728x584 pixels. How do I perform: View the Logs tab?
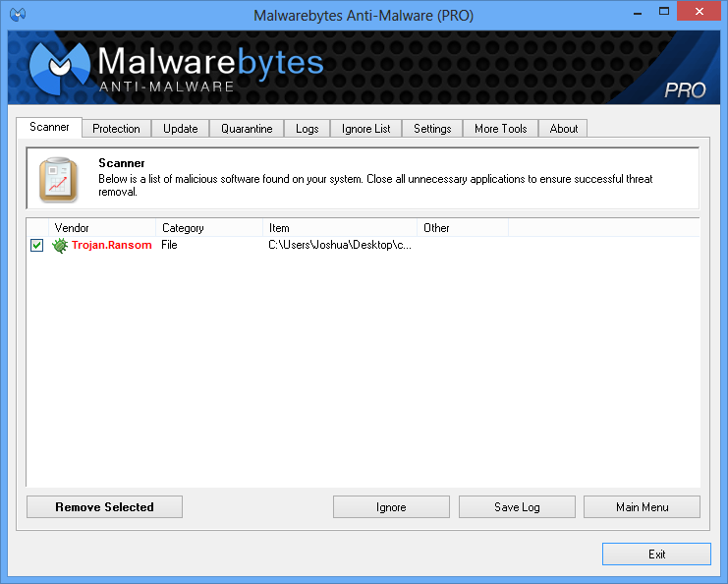pyautogui.click(x=307, y=129)
